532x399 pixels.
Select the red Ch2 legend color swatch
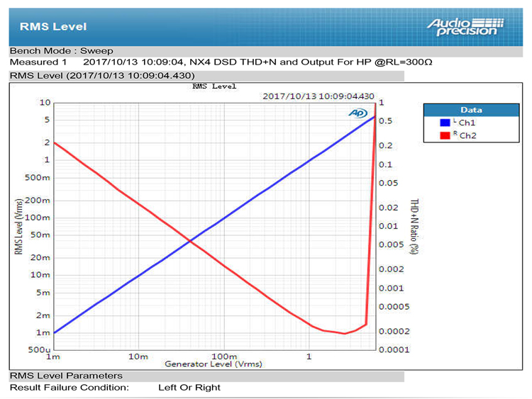(445, 135)
